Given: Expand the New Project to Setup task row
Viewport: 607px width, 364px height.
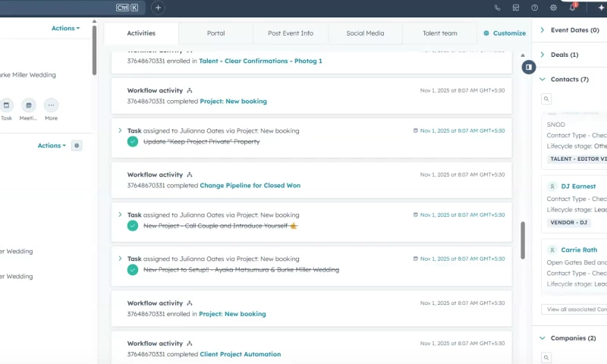Looking at the screenshot, I should (x=120, y=259).
